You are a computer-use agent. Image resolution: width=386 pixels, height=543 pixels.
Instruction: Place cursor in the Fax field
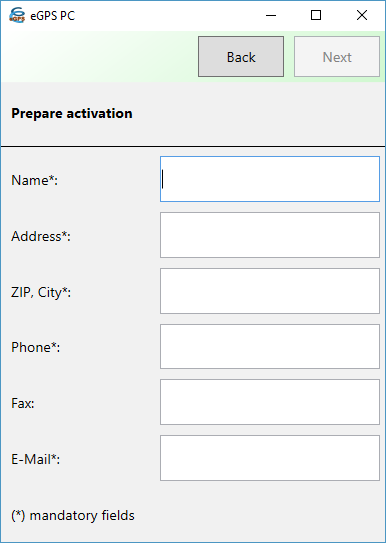270,402
